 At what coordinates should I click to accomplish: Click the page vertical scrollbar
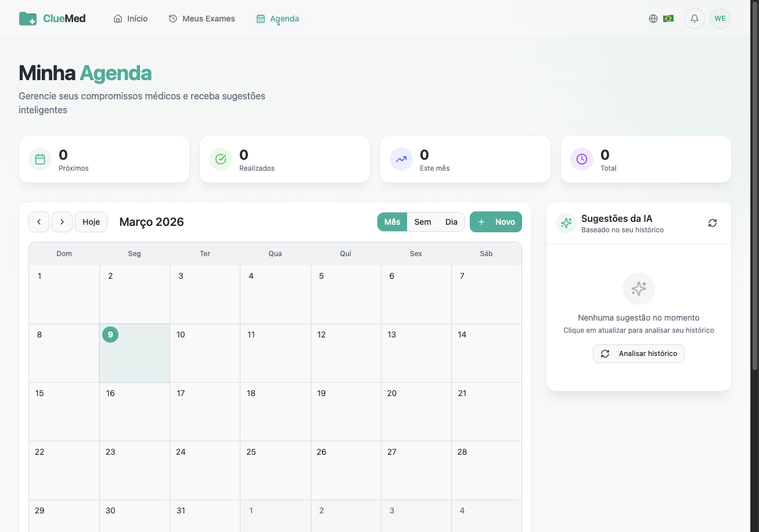pyautogui.click(x=755, y=186)
